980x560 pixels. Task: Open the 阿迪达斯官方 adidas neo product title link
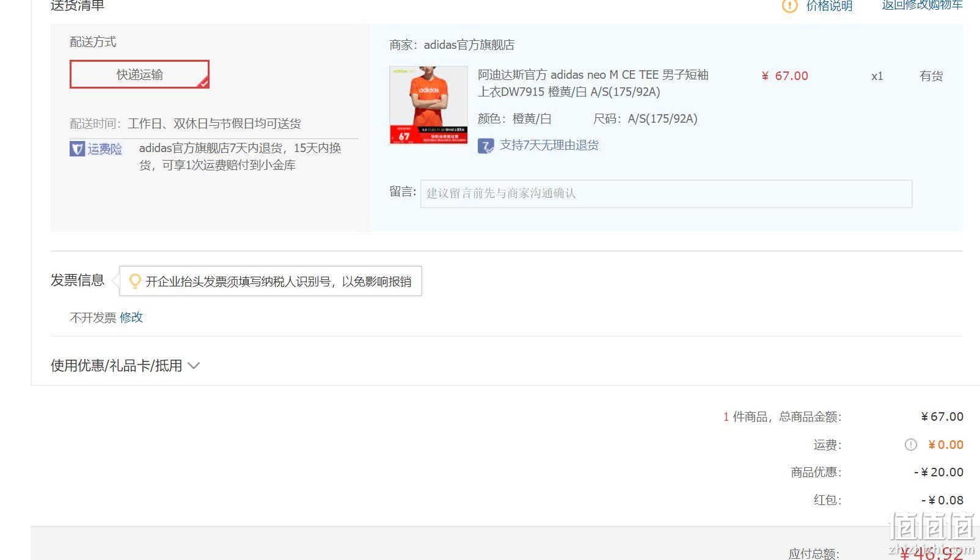point(593,83)
